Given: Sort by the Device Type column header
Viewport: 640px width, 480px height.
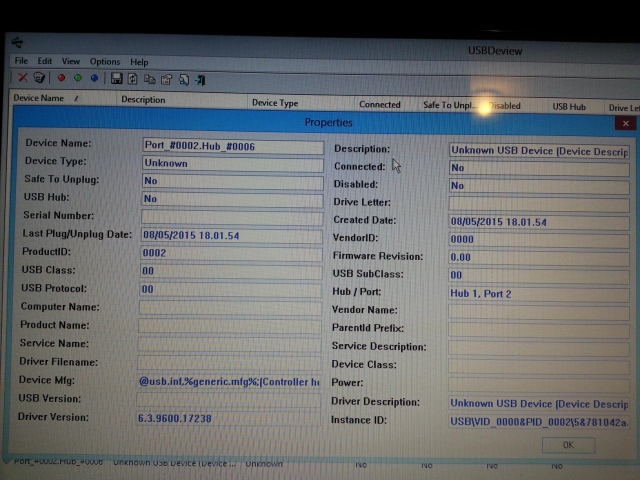Looking at the screenshot, I should coord(300,103).
